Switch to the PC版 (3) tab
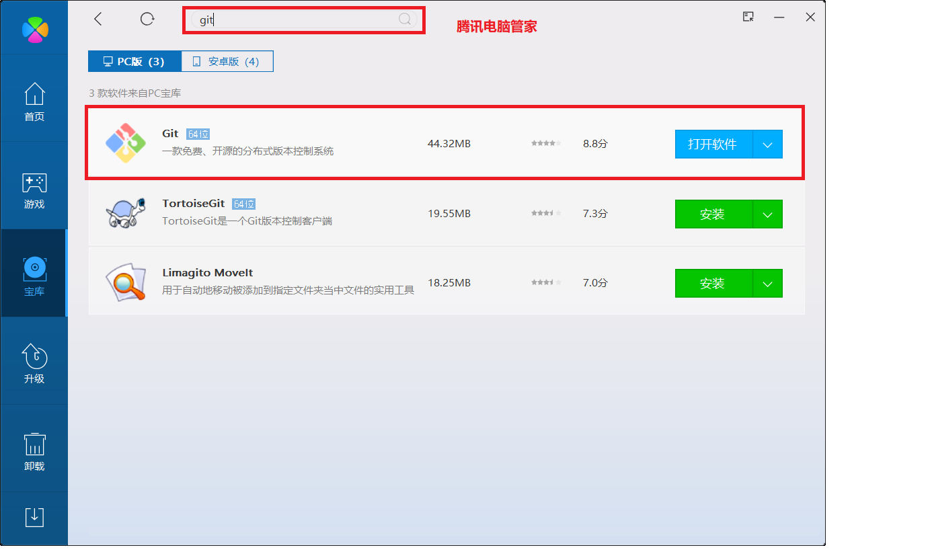This screenshot has height=560, width=930. tap(134, 61)
